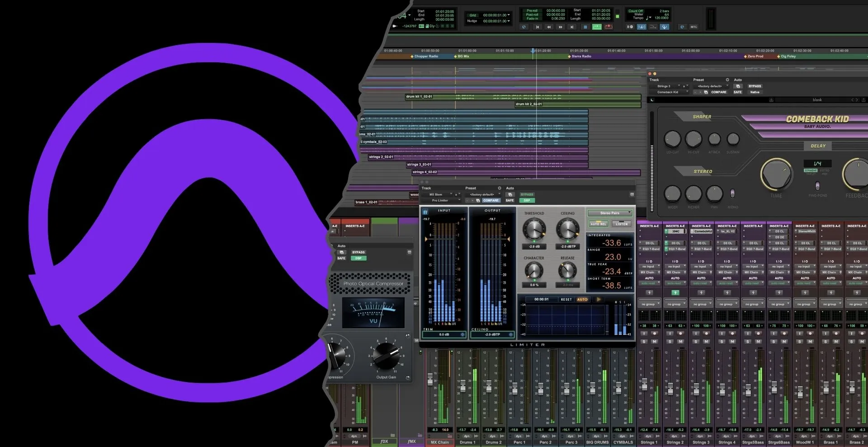Image resolution: width=868 pixels, height=447 pixels.
Task: Mute the CYMBALS track in the mixer
Action: tap(629, 342)
